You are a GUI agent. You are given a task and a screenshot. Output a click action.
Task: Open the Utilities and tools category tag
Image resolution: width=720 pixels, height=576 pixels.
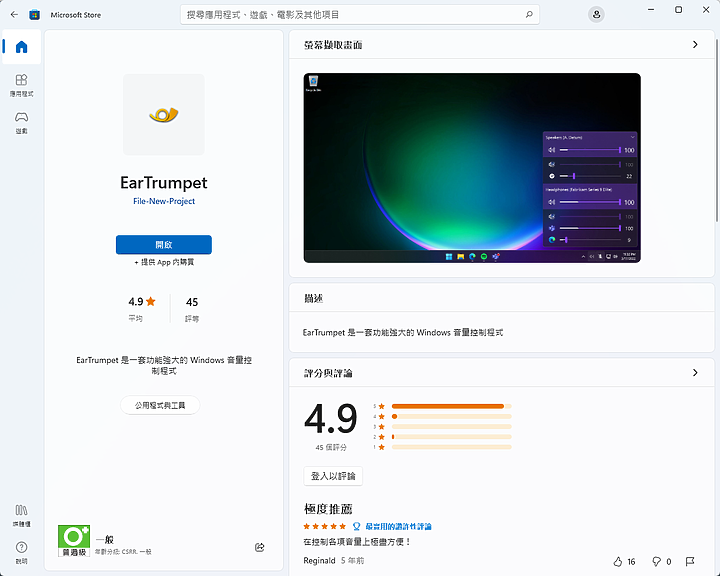(160, 405)
